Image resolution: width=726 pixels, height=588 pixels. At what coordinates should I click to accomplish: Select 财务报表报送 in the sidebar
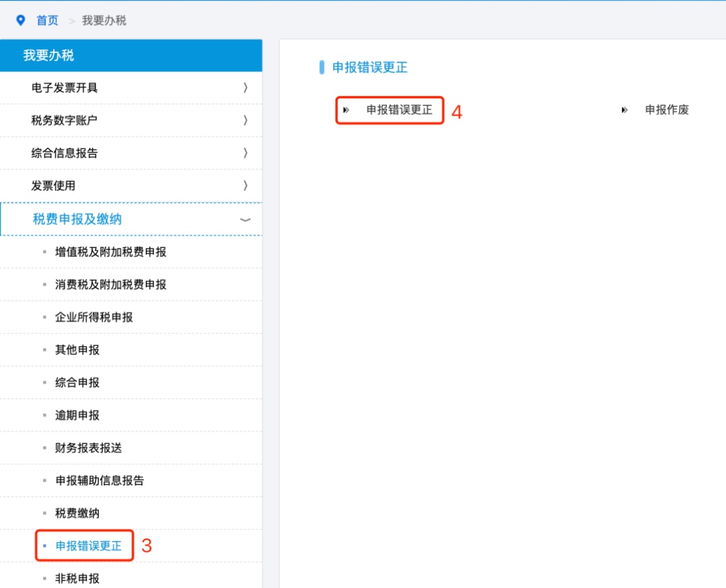pyautogui.click(x=88, y=448)
